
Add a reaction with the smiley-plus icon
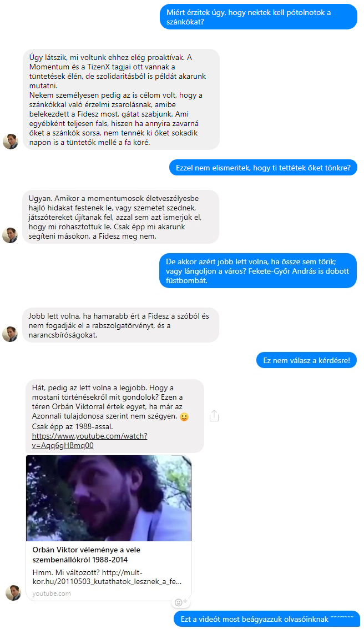click(181, 602)
